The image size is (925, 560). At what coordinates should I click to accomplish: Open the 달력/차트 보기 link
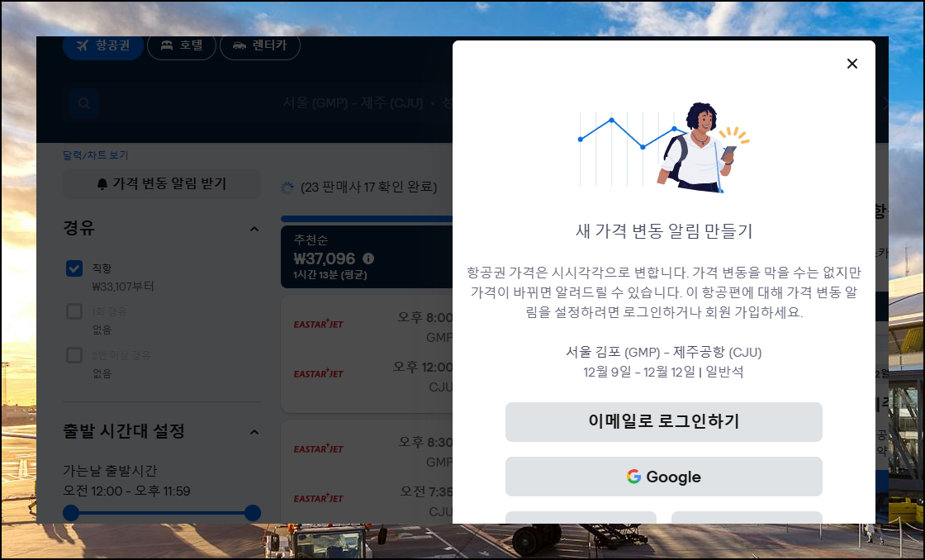tap(96, 155)
